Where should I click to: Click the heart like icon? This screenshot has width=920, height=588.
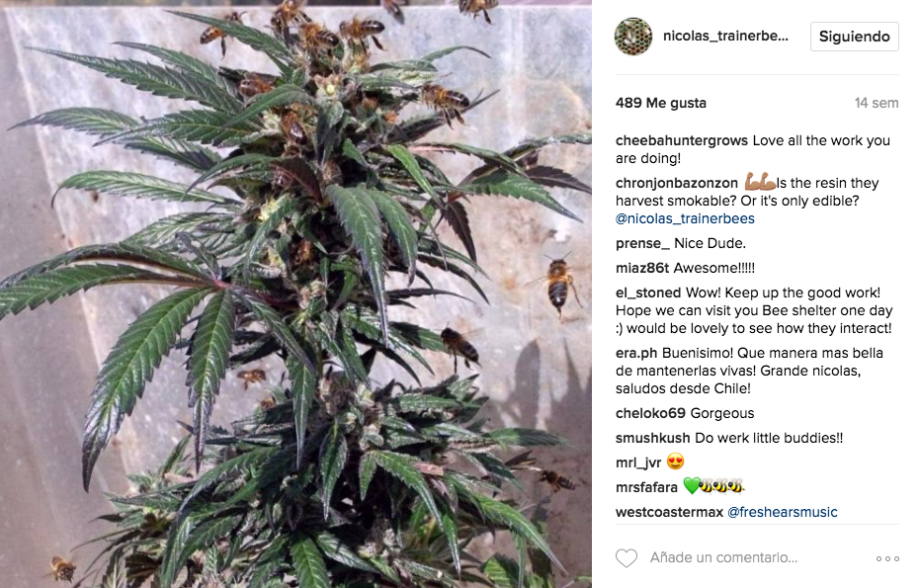[627, 557]
